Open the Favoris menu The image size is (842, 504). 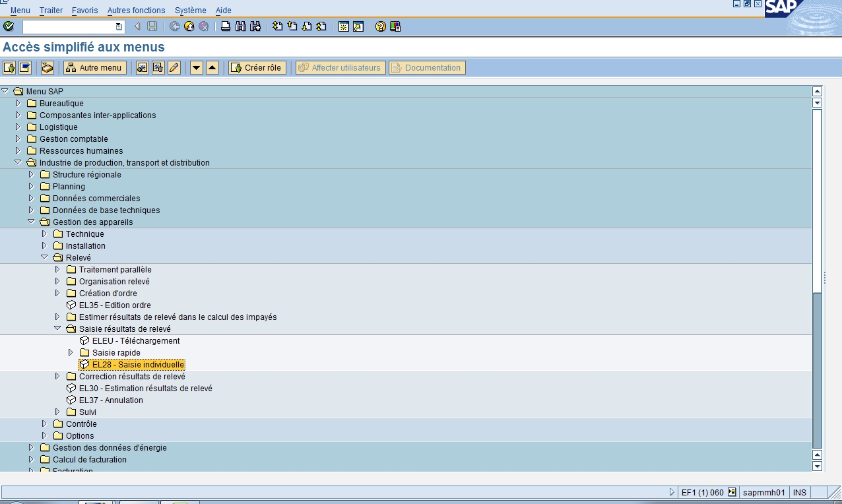85,11
